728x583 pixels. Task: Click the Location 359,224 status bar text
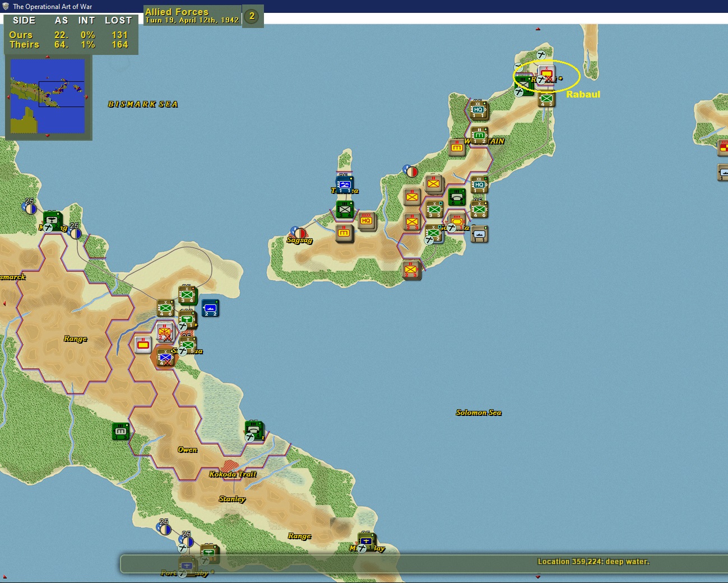[x=593, y=562]
